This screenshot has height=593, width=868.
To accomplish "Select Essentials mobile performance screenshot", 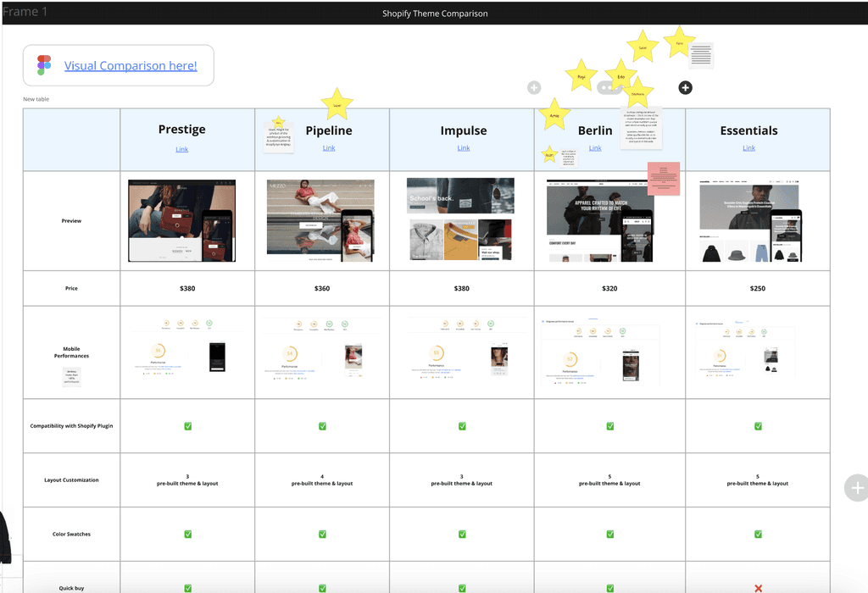I will pyautogui.click(x=745, y=348).
